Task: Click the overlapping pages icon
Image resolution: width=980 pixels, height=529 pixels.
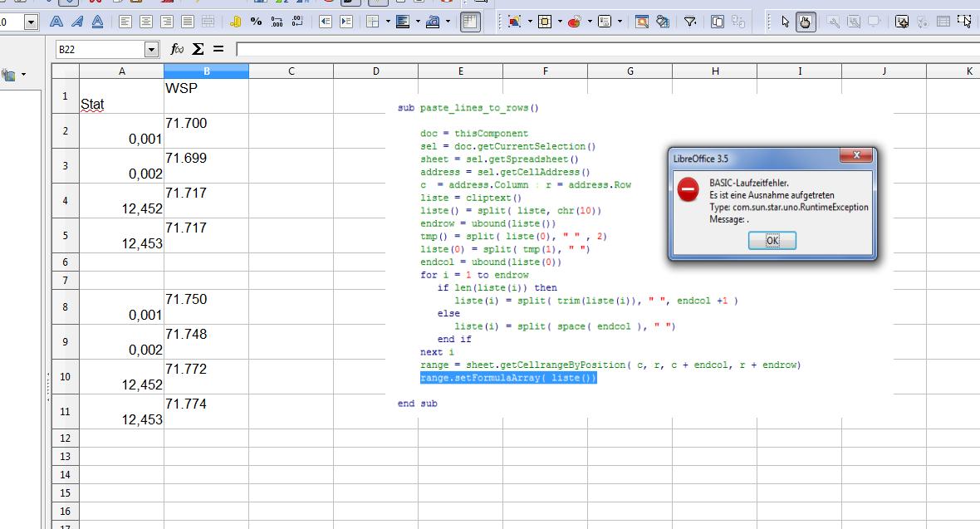Action: (x=718, y=22)
